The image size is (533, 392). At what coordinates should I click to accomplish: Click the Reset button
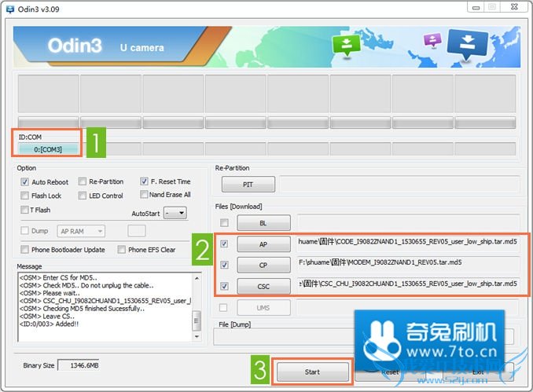(x=390, y=372)
